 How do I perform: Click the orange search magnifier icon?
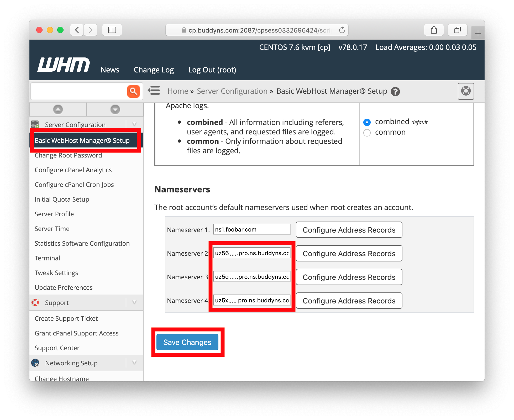[133, 91]
